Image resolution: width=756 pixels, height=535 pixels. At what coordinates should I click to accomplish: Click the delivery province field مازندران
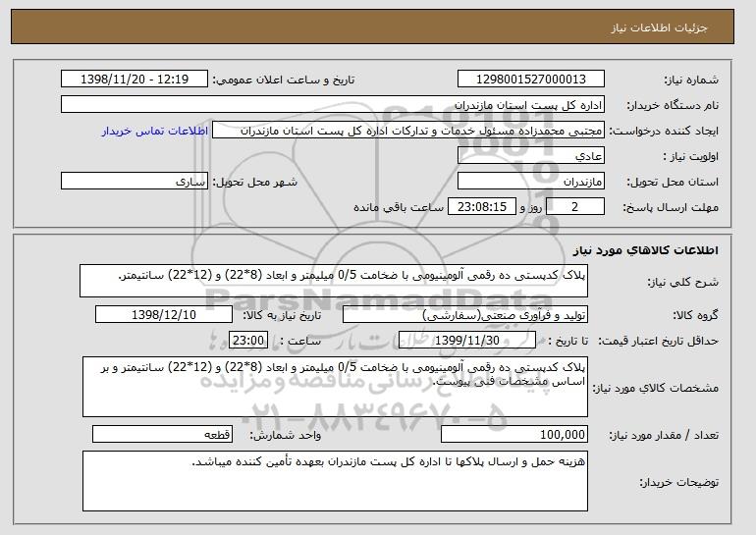(x=531, y=182)
